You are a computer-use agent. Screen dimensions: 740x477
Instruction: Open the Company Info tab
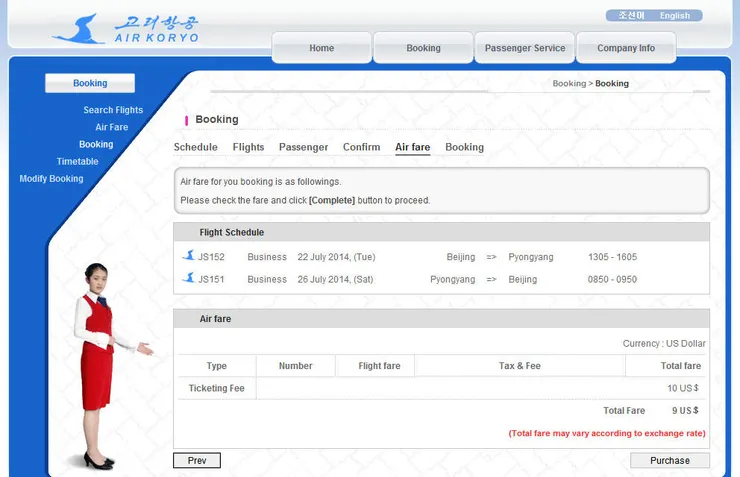[626, 48]
